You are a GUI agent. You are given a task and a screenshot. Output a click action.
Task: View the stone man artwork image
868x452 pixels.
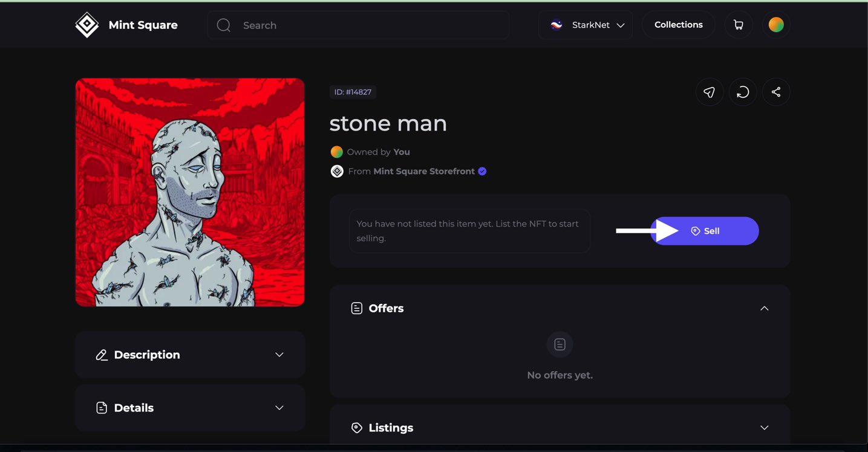pos(190,192)
